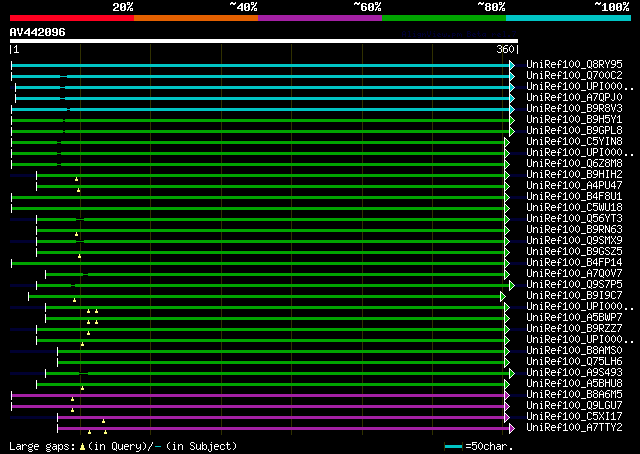
Task: Click the yellow gap marker under B9RZZ7 row
Action: tap(89, 334)
